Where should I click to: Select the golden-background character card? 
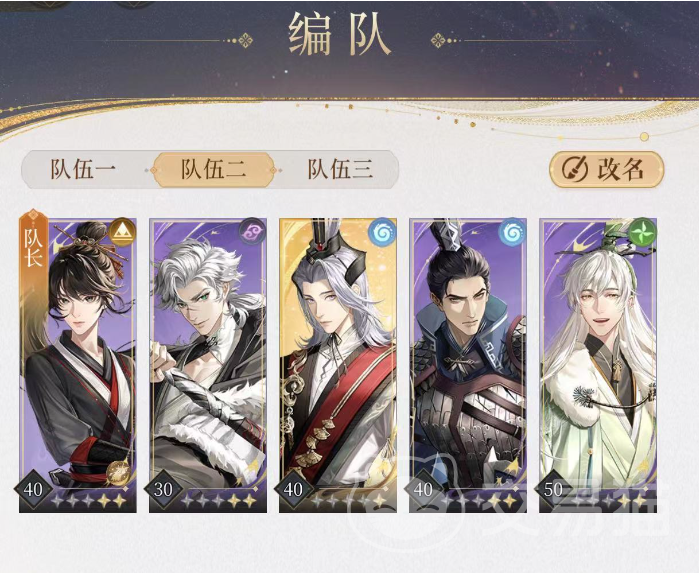click(x=338, y=365)
